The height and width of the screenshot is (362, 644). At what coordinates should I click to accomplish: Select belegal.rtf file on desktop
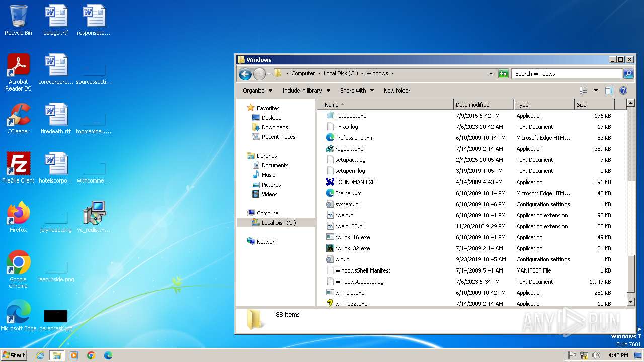[56, 20]
